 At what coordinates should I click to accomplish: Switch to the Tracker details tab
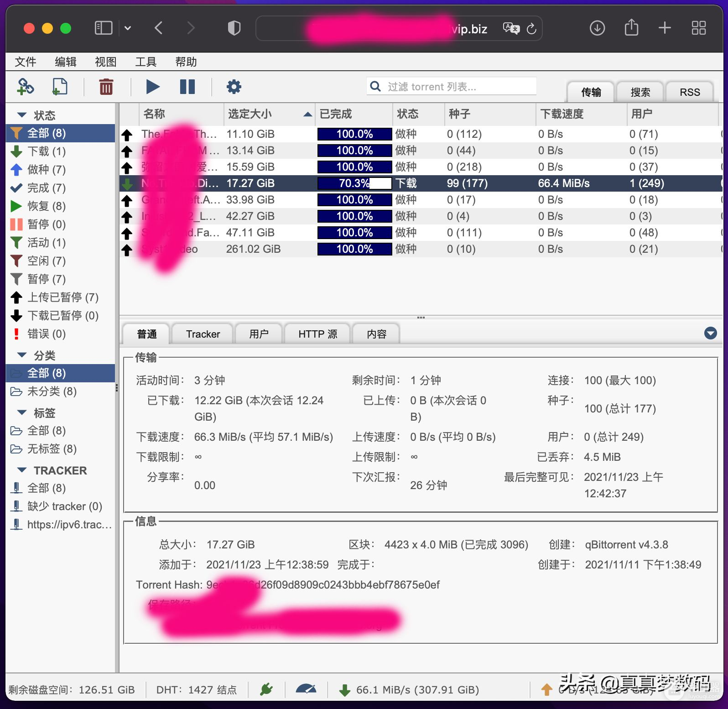point(203,334)
